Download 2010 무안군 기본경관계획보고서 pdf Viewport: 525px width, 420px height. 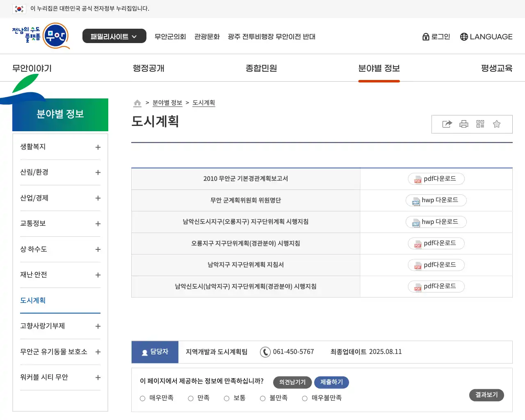point(436,179)
